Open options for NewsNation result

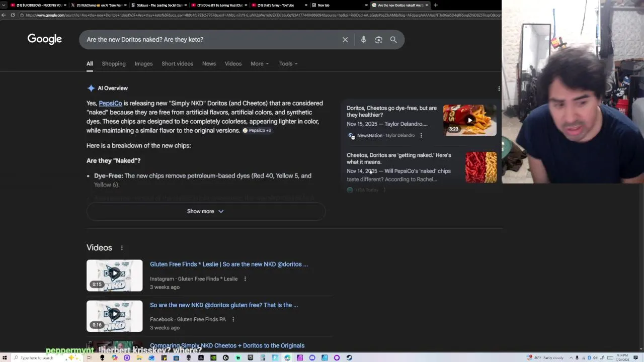coord(421,135)
